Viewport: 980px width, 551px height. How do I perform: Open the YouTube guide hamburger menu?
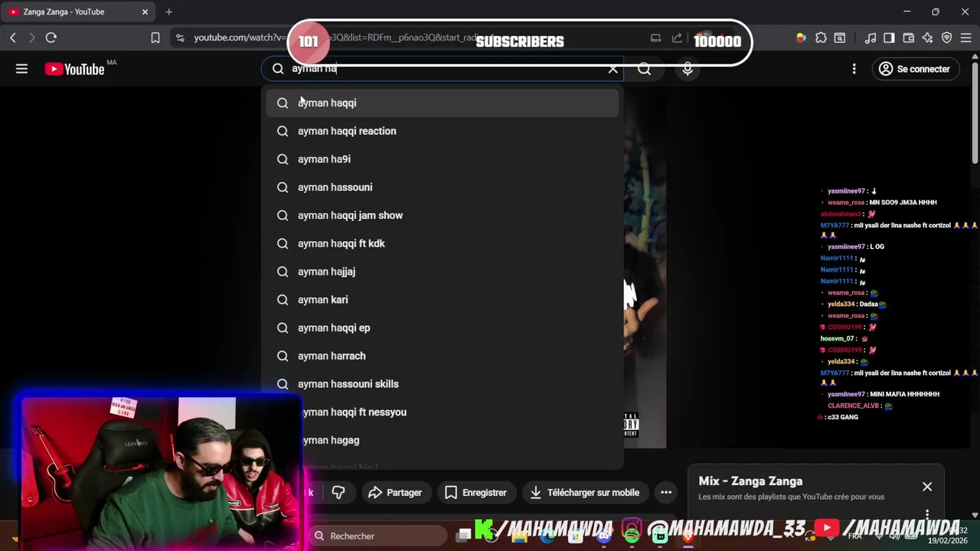tap(21, 69)
